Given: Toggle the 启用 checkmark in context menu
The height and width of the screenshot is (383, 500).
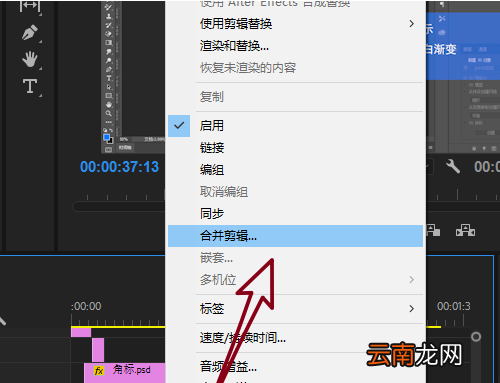Looking at the screenshot, I should pos(179,126).
